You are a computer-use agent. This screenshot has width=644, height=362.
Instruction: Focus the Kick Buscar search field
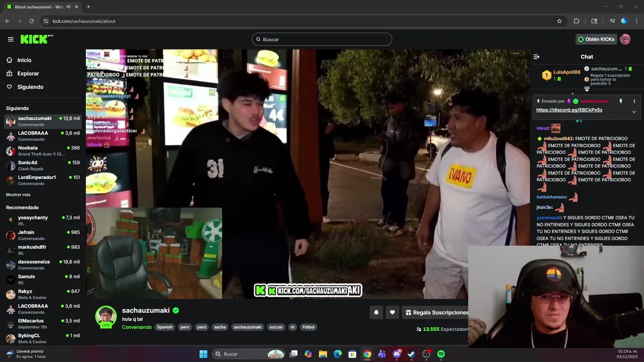click(x=322, y=39)
